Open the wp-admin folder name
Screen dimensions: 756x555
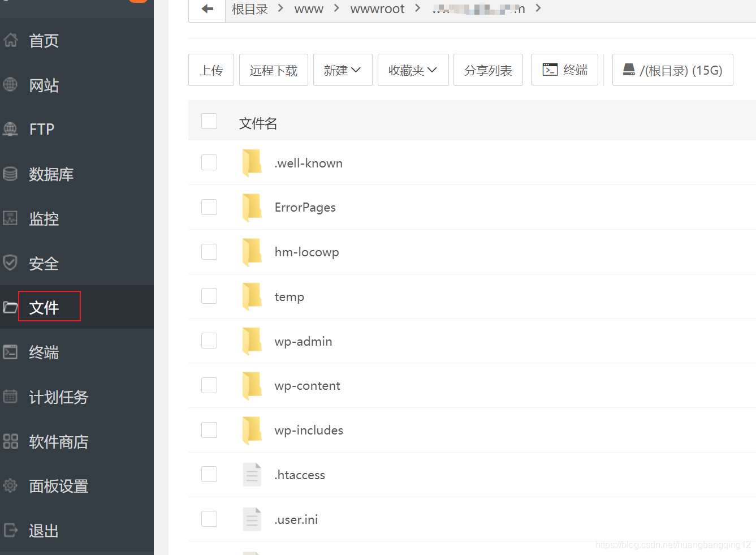(304, 341)
